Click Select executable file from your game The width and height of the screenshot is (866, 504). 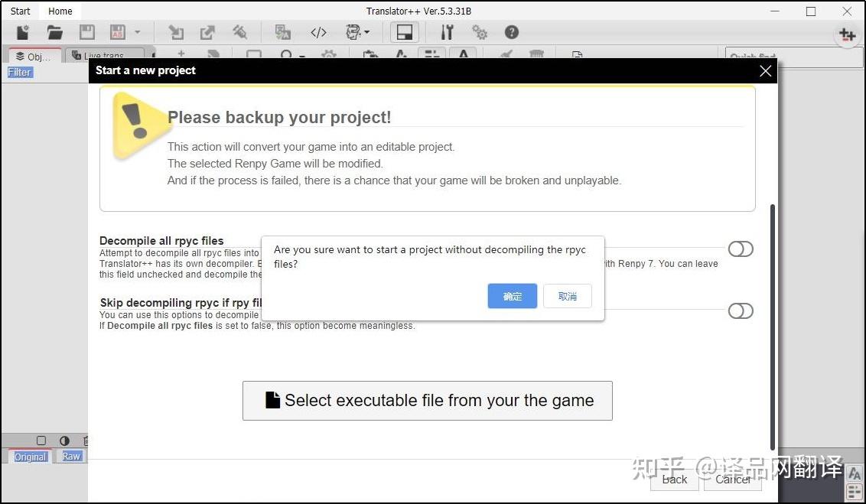428,401
